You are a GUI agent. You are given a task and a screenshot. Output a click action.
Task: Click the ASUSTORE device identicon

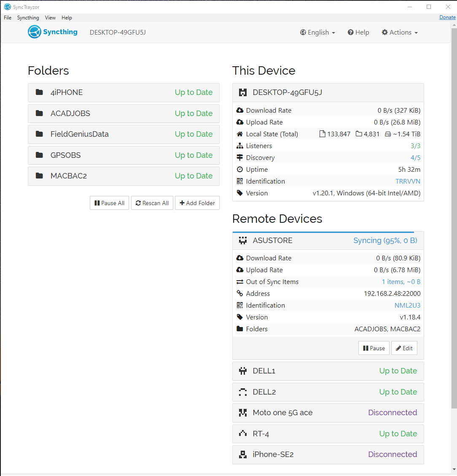point(242,241)
